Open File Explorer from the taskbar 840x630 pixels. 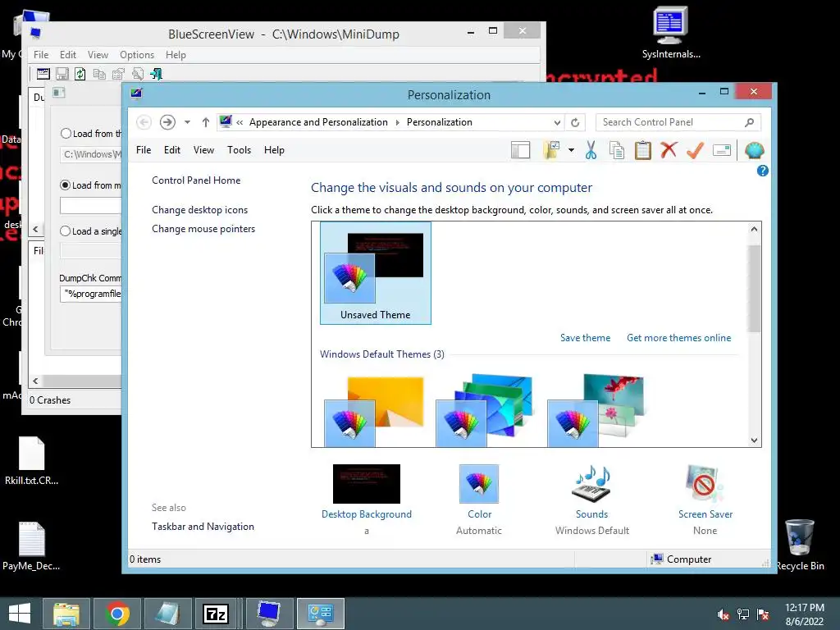66,614
